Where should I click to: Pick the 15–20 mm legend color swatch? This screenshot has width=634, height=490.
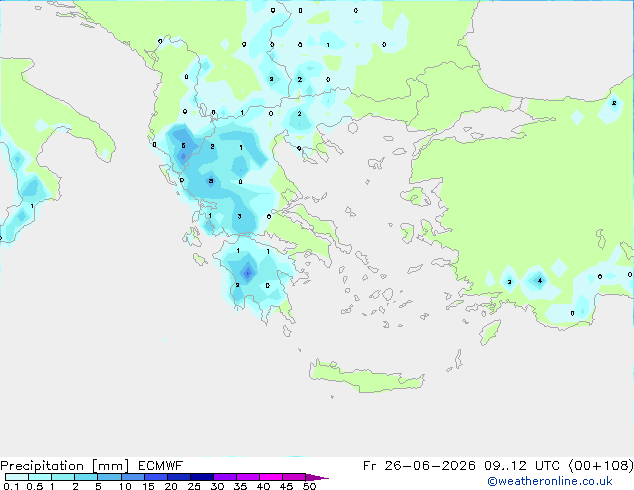point(156,477)
